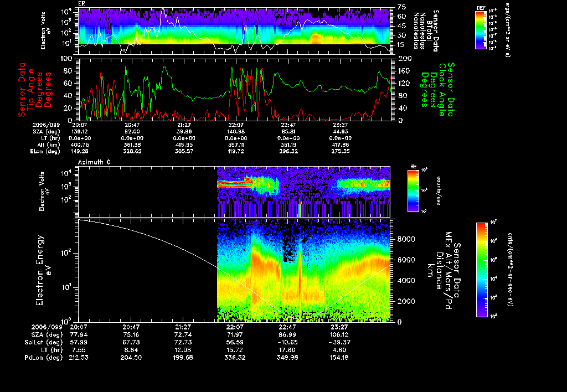Click the 8000 km distance tick label

tap(406, 239)
